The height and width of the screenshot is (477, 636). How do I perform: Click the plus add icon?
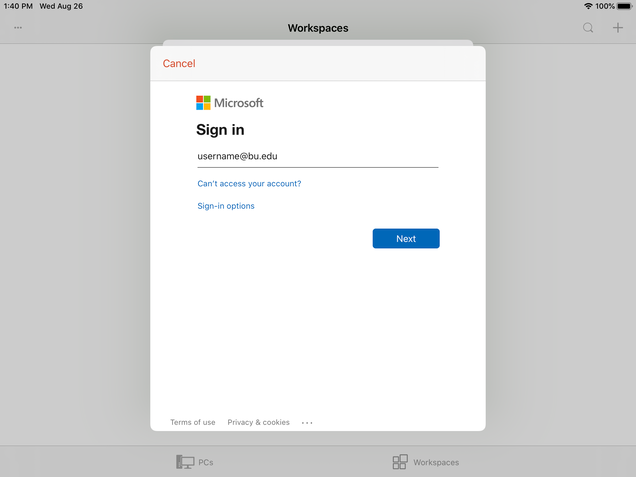click(x=618, y=28)
